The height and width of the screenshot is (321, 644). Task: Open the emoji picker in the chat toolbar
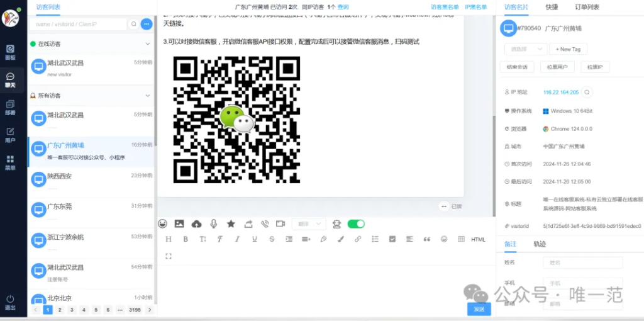pyautogui.click(x=163, y=223)
